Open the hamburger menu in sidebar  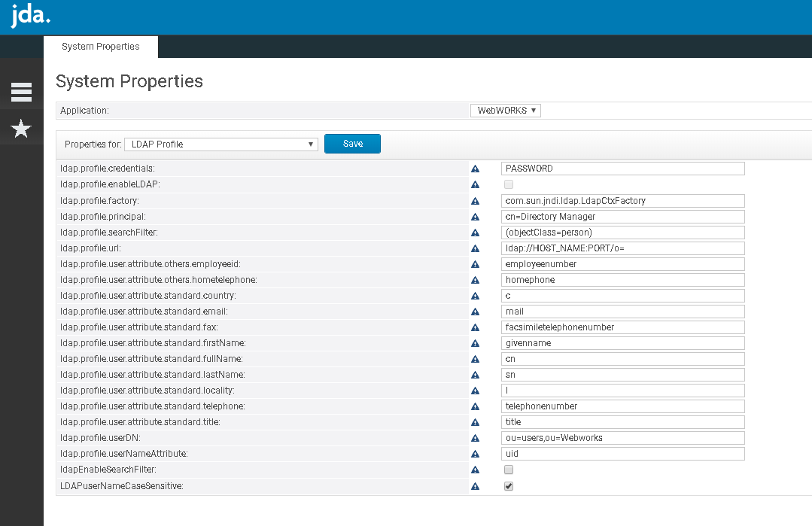(21, 92)
